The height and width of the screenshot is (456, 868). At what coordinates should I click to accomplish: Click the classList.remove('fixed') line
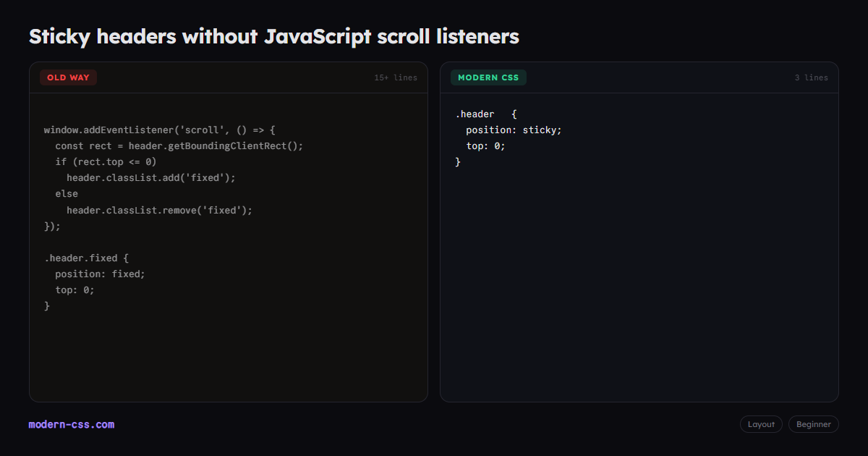coord(160,210)
